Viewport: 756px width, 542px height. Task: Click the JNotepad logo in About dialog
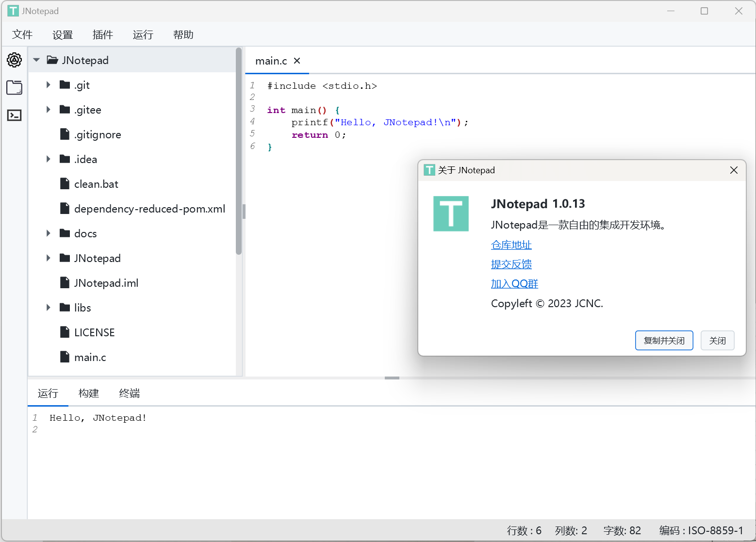click(451, 214)
